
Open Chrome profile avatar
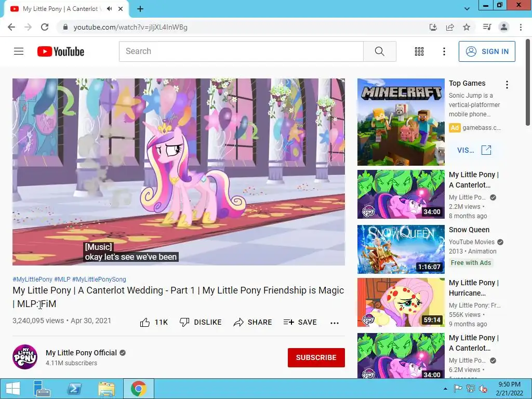[504, 27]
